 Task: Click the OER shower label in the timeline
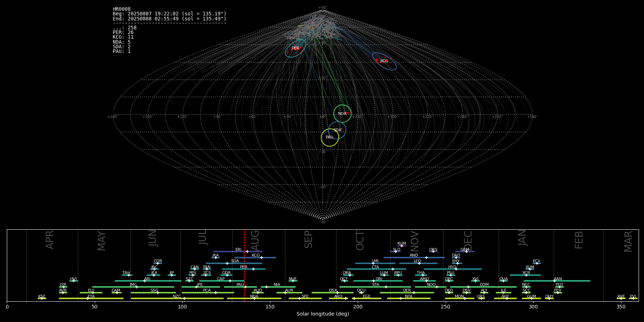pyautogui.click(x=407, y=291)
